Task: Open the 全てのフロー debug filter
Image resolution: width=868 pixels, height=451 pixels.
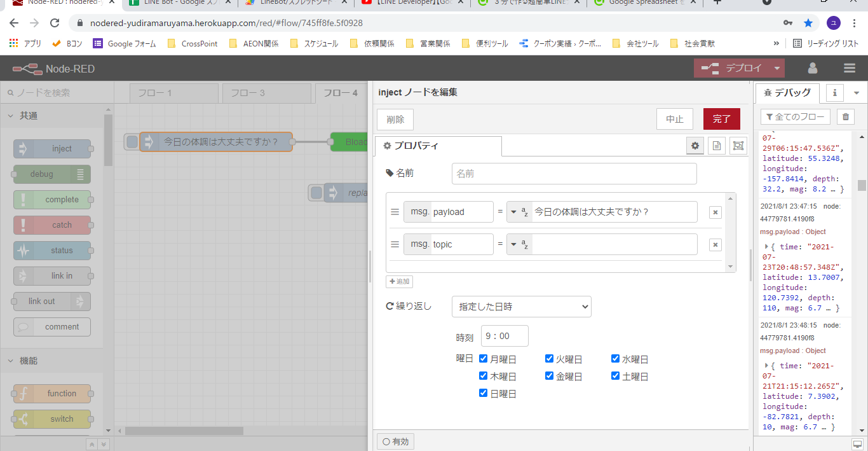Action: pos(796,117)
